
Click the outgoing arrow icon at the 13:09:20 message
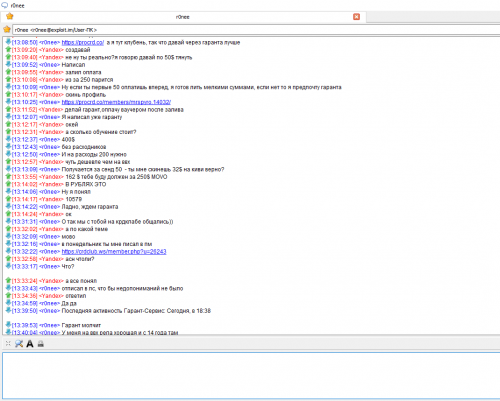[x=8, y=49]
